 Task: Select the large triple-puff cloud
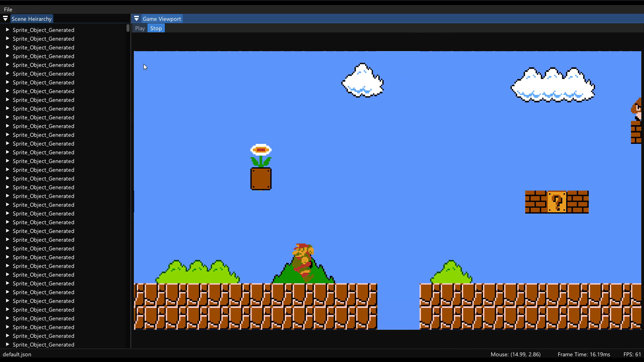coord(553,85)
